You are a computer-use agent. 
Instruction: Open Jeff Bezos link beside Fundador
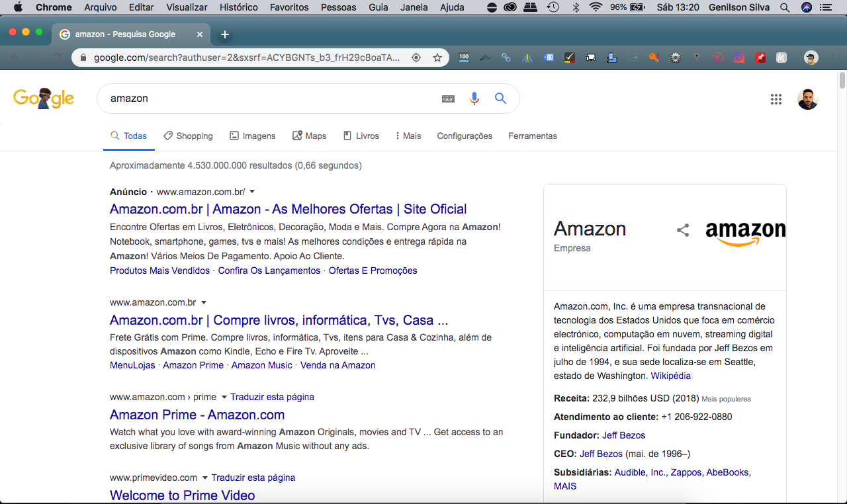point(624,435)
